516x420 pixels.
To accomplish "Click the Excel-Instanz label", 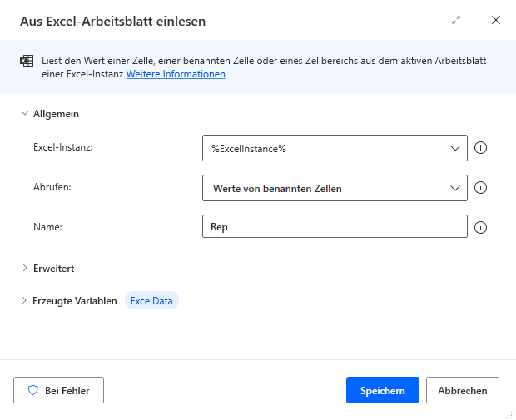I will click(x=63, y=147).
